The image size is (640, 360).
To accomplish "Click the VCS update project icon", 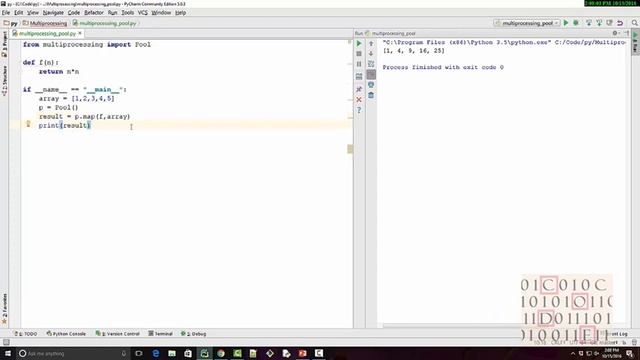I will 589,23.
